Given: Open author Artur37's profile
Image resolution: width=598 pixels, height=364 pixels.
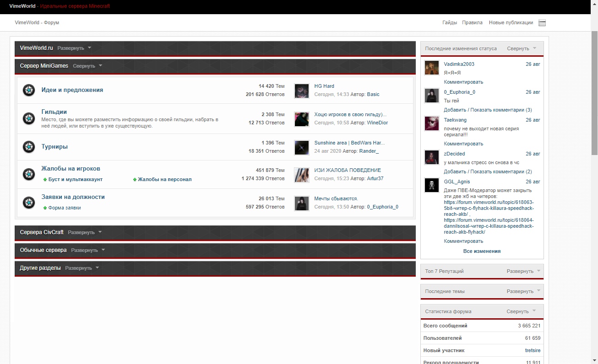Looking at the screenshot, I should [375, 178].
